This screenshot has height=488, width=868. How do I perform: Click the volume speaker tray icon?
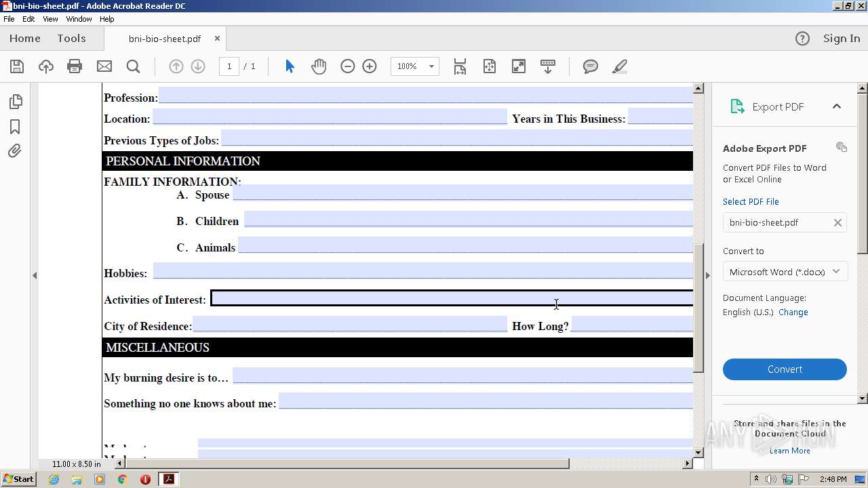(x=771, y=479)
